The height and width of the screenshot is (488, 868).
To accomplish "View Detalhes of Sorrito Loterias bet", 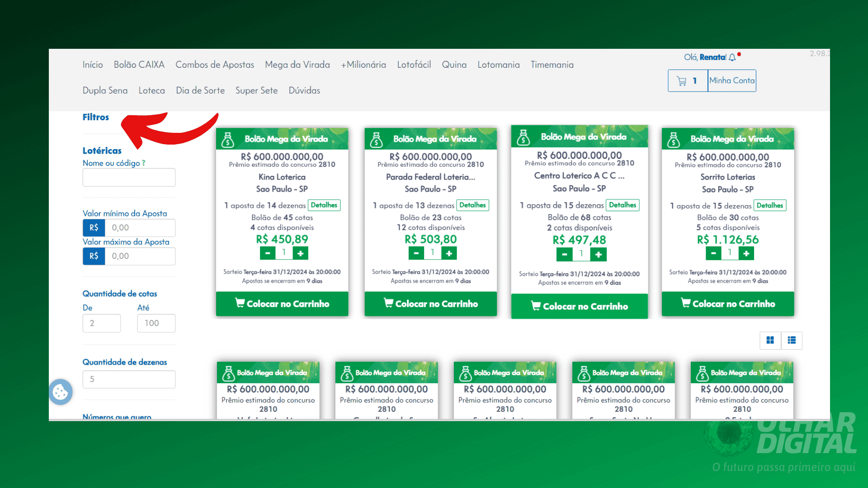I will (x=769, y=206).
